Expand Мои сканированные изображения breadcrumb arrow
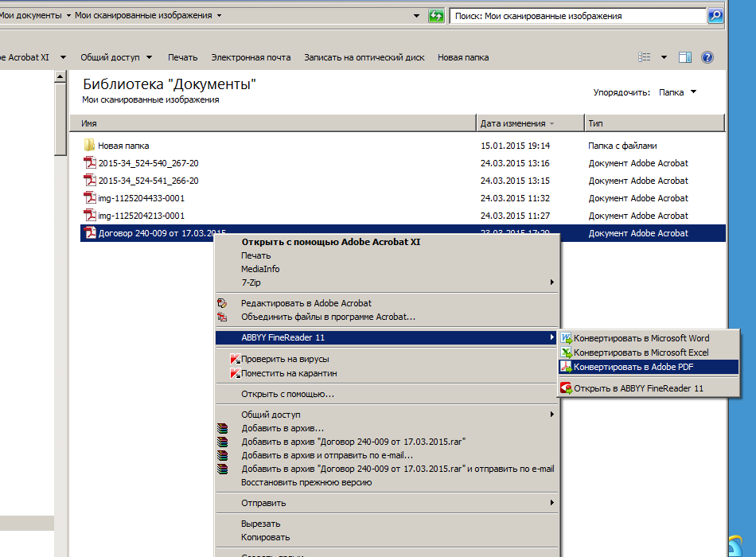 219,16
